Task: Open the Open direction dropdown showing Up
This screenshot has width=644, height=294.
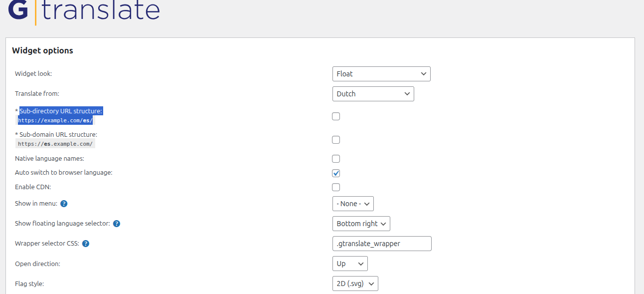Action: 350,263
